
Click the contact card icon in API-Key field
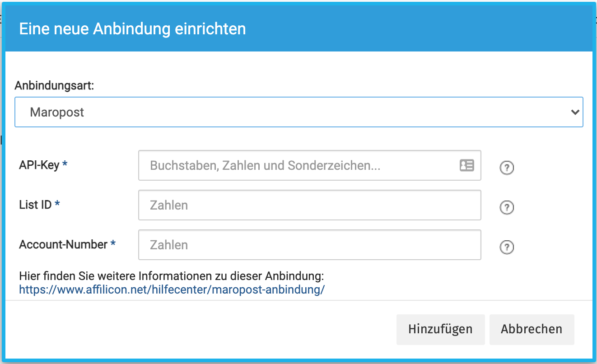[466, 165]
